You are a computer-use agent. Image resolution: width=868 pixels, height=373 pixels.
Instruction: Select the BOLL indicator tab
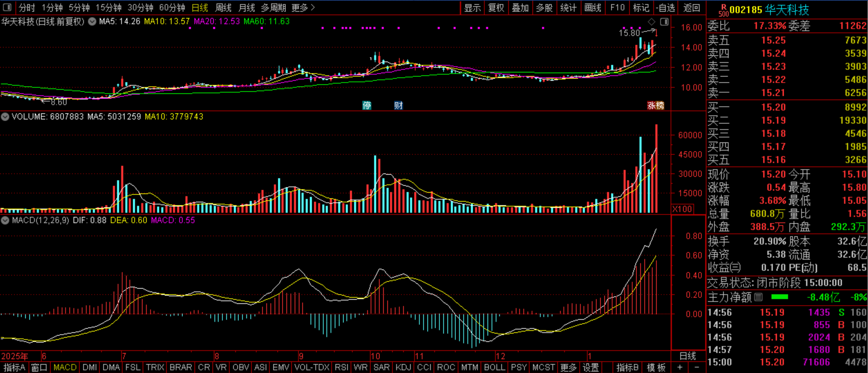pyautogui.click(x=495, y=367)
